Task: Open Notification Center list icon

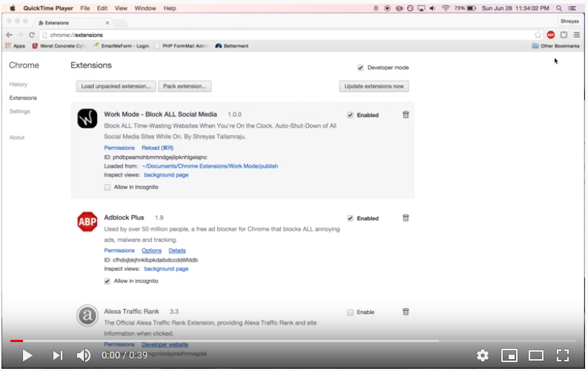Action: point(572,8)
